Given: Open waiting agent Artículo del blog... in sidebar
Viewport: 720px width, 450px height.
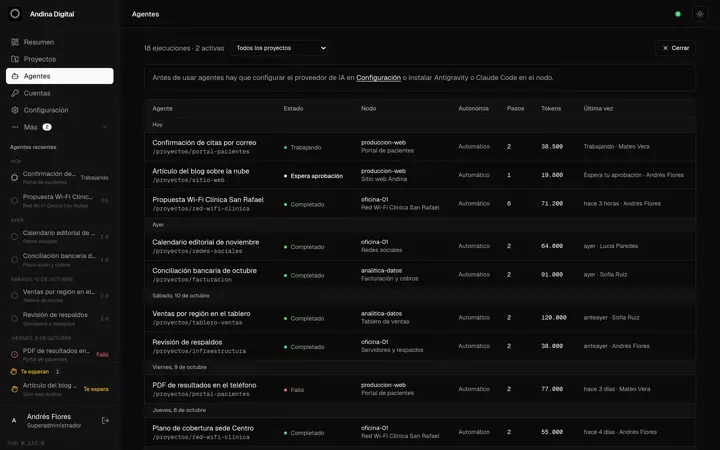Looking at the screenshot, I should [60, 389].
